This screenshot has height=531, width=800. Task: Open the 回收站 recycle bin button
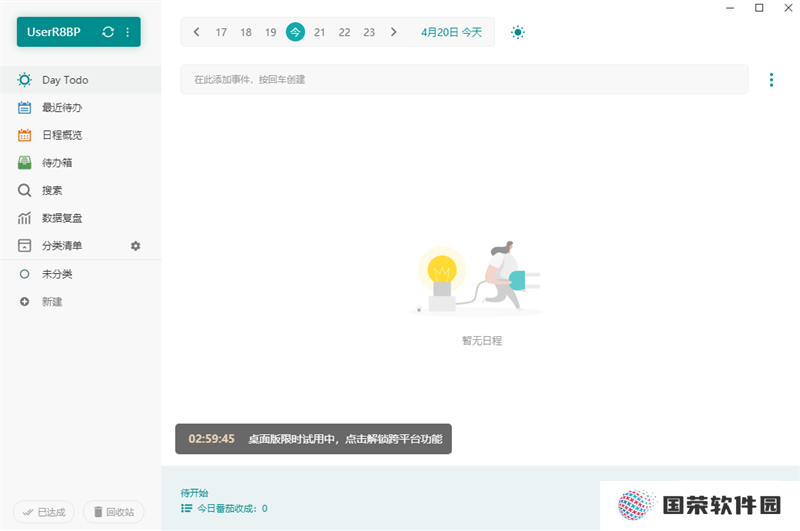tap(114, 512)
